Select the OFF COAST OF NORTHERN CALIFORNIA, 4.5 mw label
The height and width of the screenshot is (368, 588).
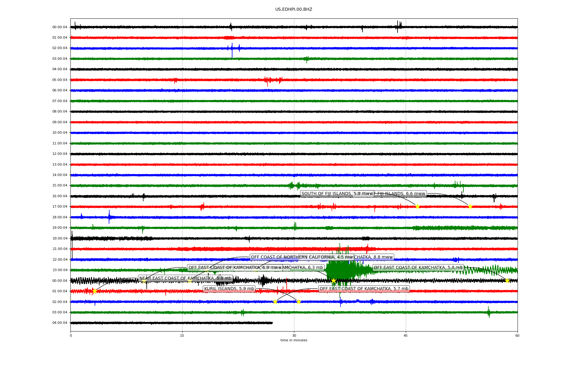[302, 257]
